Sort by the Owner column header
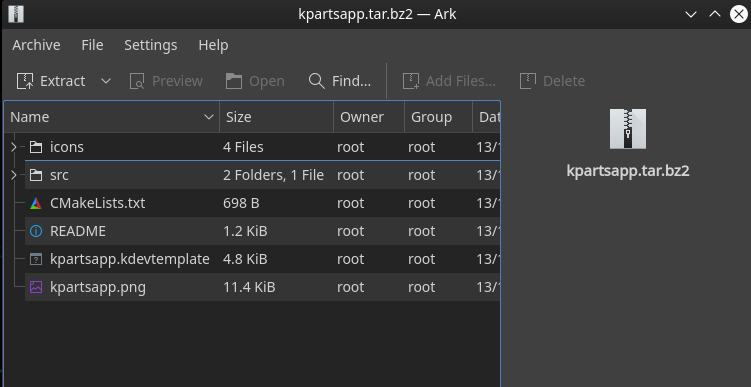The width and height of the screenshot is (751, 387). [369, 117]
